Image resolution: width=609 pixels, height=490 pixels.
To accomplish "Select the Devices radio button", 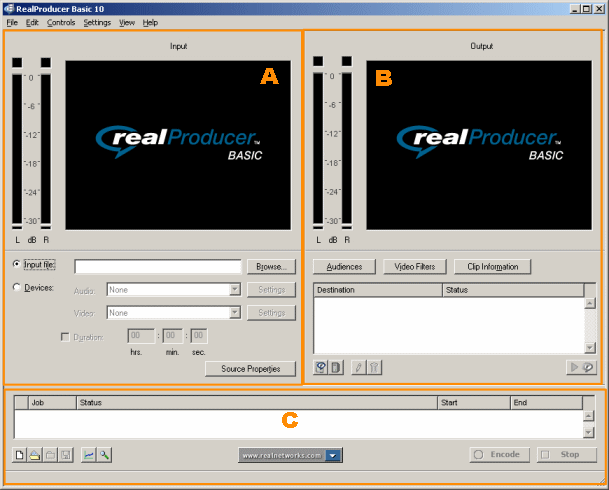I will click(x=17, y=287).
